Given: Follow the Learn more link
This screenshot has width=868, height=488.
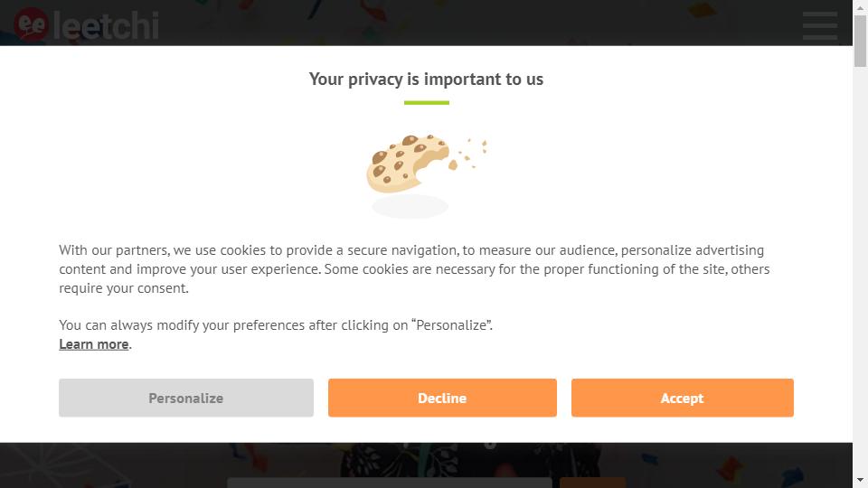Looking at the screenshot, I should [93, 344].
